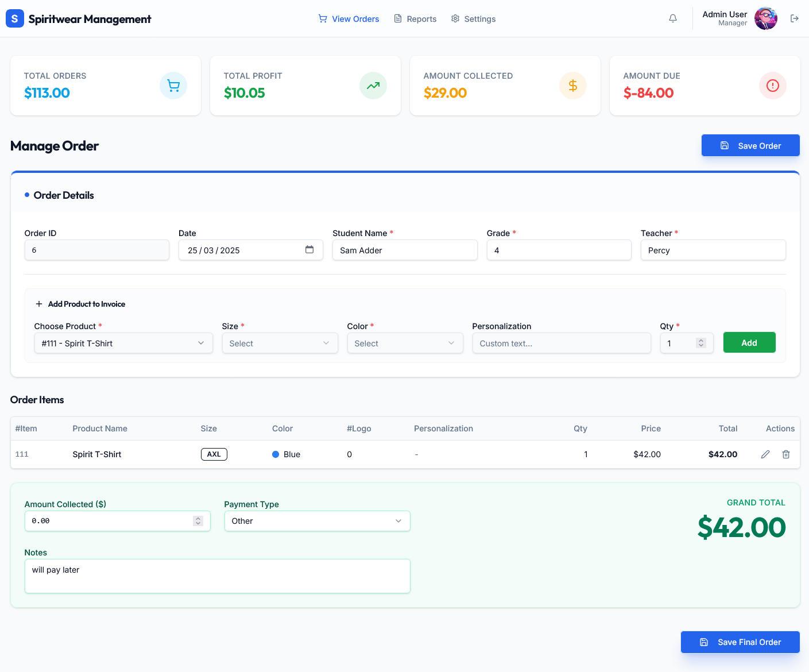Image resolution: width=809 pixels, height=672 pixels.
Task: Click the Date field
Action: click(251, 250)
